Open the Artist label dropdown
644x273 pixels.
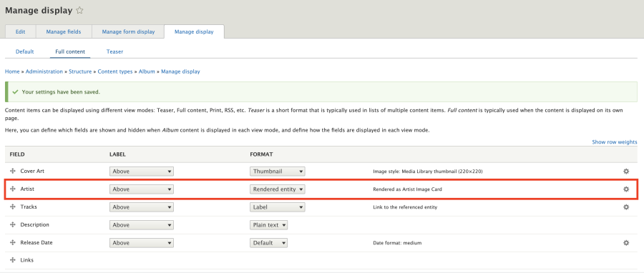tap(141, 189)
